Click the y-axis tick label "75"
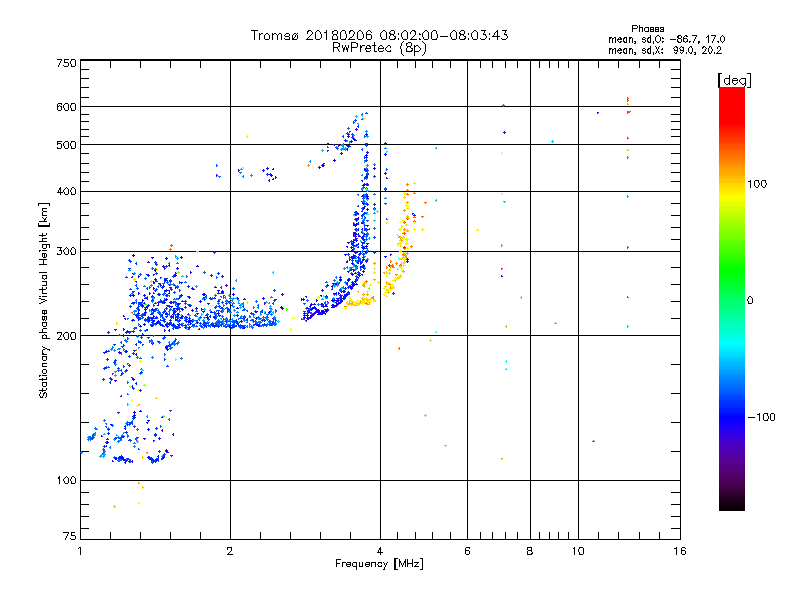Viewport: 800px width, 600px height. coord(70,536)
